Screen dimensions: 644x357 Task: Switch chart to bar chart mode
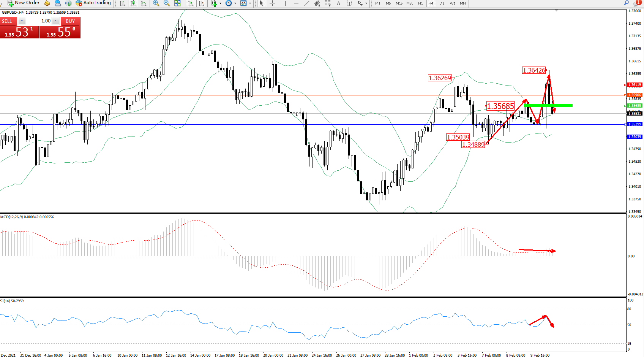click(122, 3)
